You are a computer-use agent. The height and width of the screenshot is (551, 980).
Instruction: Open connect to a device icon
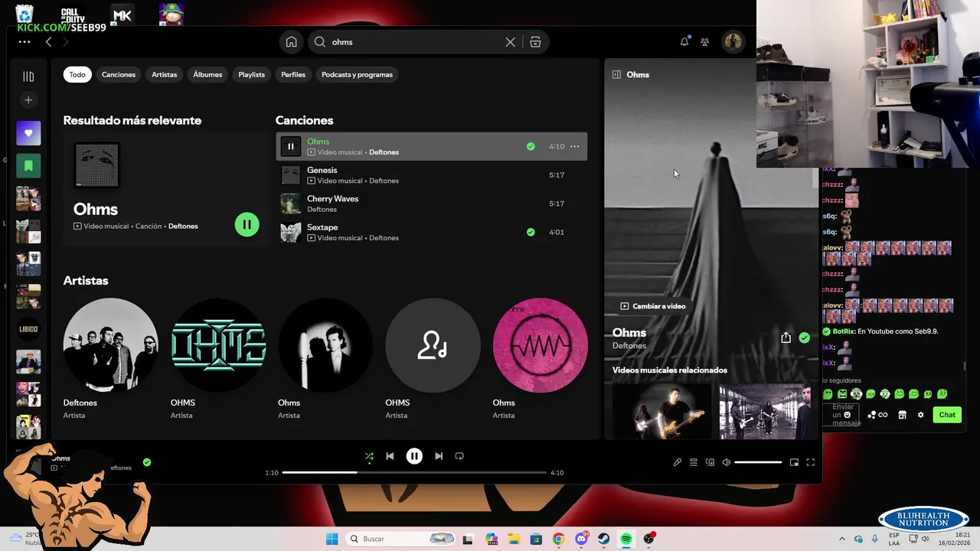click(710, 462)
